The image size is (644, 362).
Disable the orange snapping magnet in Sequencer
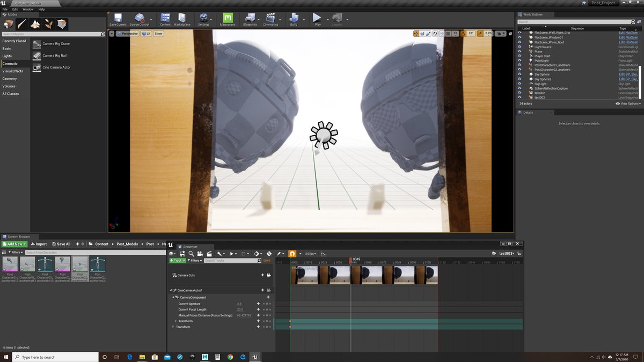tap(292, 253)
